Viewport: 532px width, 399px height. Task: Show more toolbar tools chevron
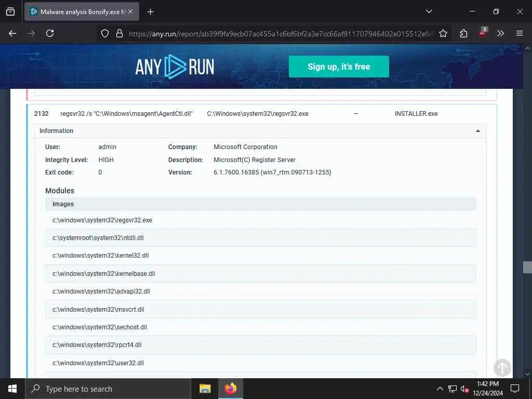500,33
